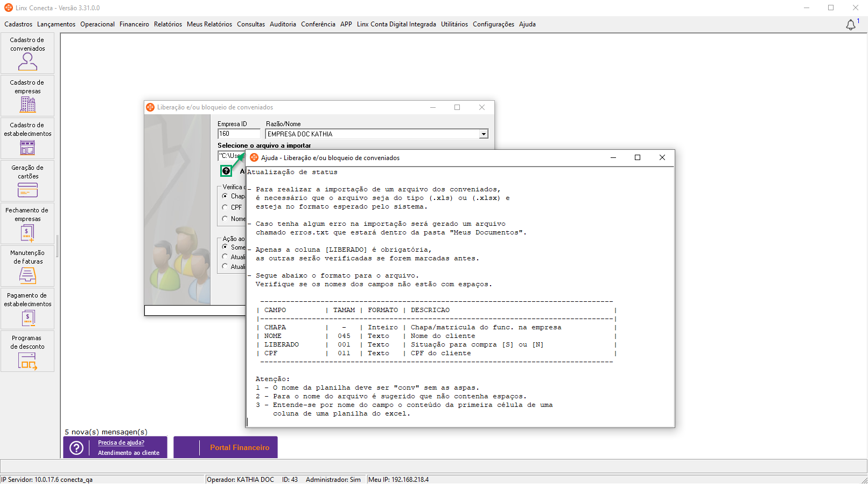The height and width of the screenshot is (484, 868).
Task: Open the Meus Relatórios menu
Action: tap(209, 24)
